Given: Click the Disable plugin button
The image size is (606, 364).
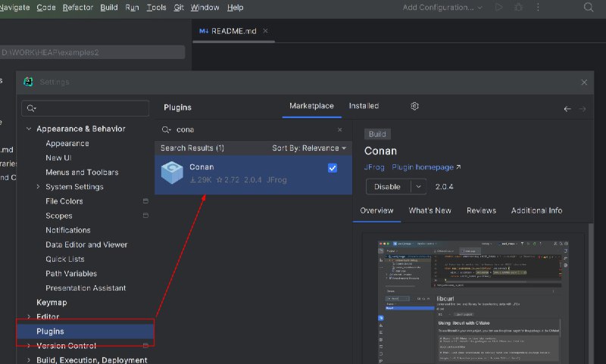Looking at the screenshot, I should pyautogui.click(x=388, y=187).
